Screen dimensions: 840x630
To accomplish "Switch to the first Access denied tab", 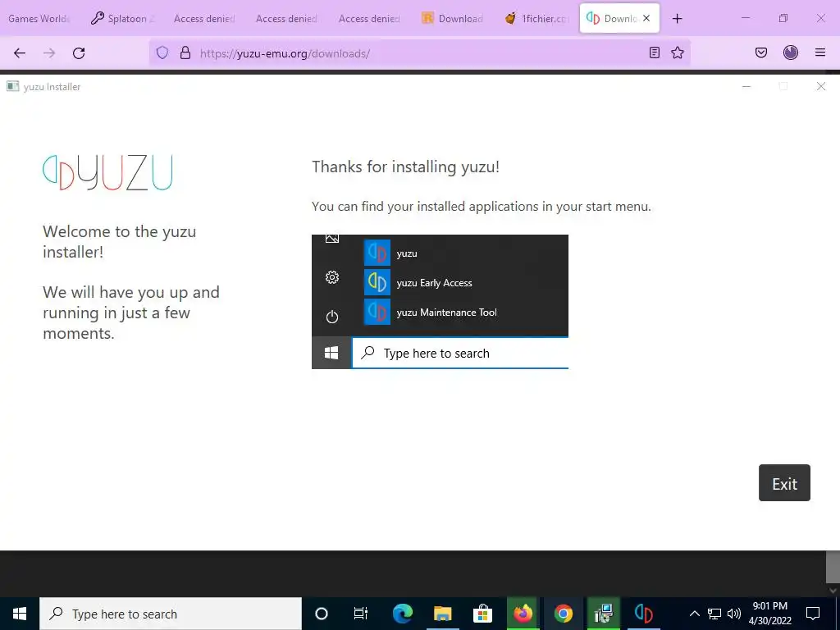I will [x=204, y=18].
